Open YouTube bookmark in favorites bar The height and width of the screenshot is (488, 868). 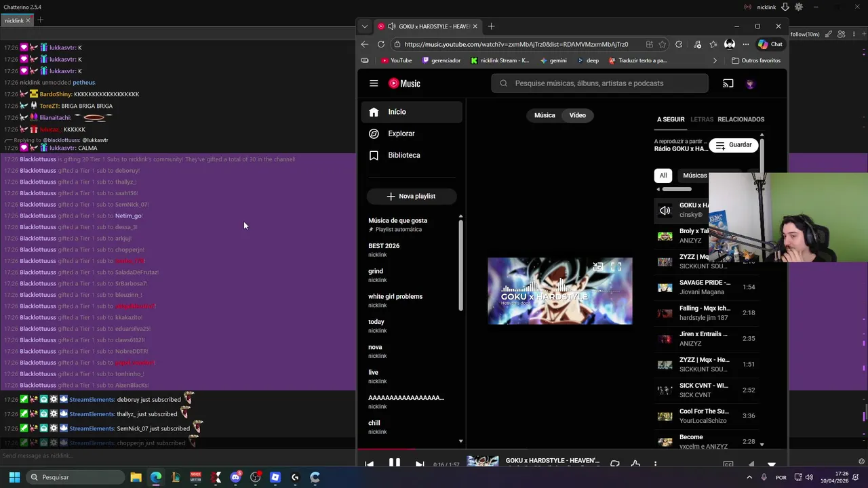pos(397,60)
